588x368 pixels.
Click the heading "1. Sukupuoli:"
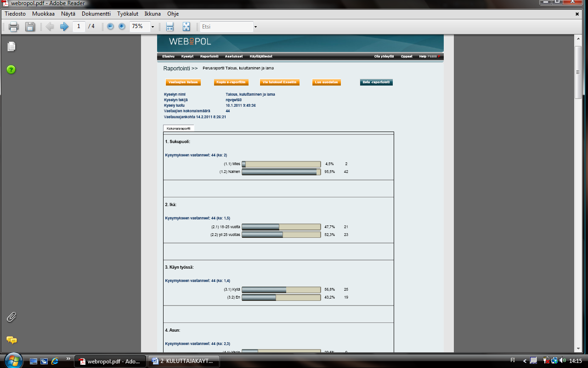pos(177,141)
